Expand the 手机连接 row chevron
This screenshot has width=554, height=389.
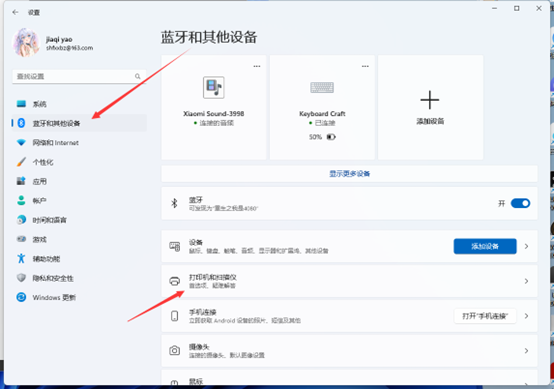pos(526,316)
